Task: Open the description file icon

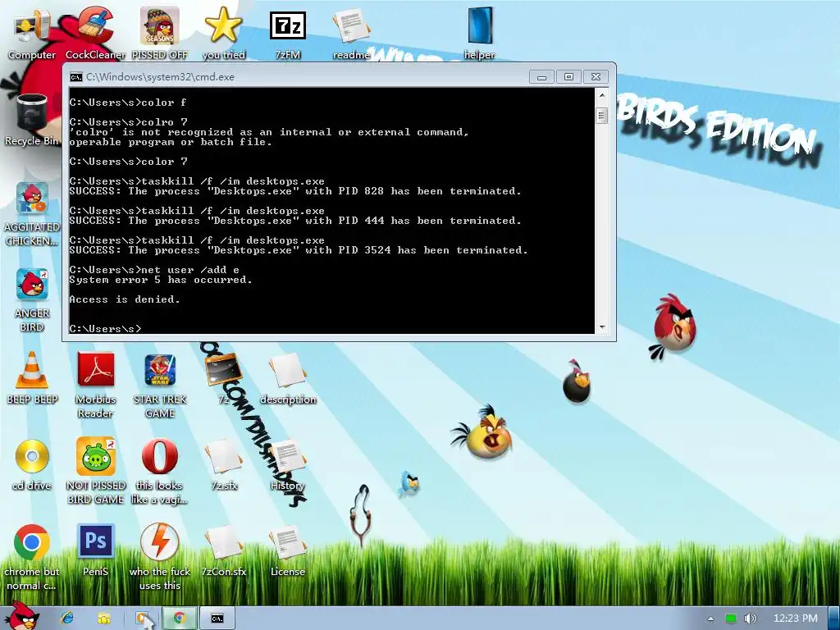Action: 288,378
